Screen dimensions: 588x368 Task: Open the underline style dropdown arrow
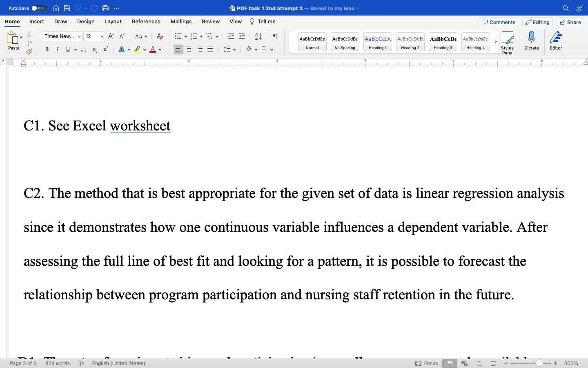coord(76,49)
